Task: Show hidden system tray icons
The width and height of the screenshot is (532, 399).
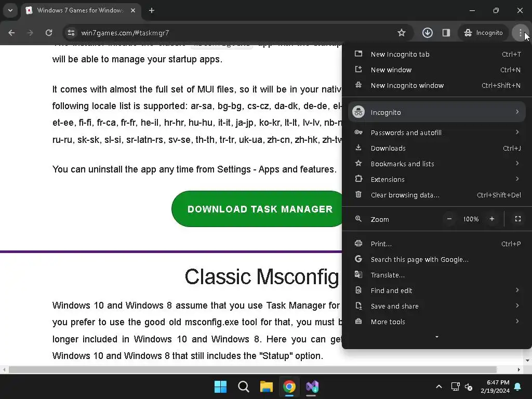Action: (x=438, y=387)
